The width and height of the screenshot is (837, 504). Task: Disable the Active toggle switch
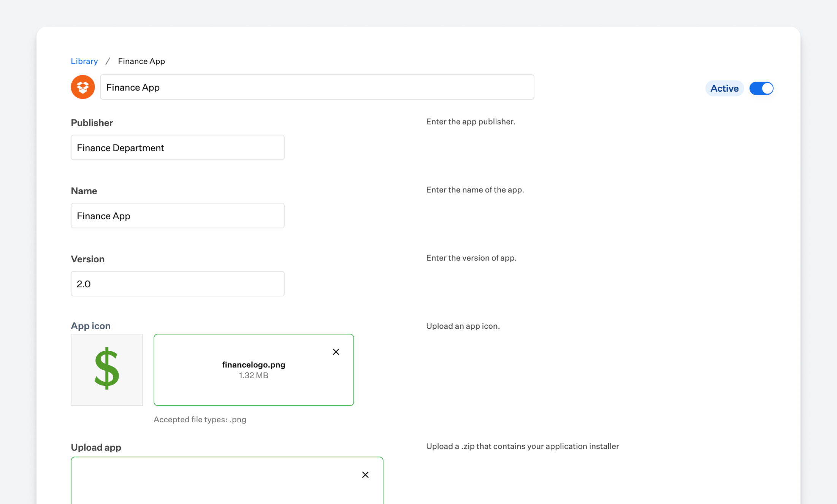761,88
